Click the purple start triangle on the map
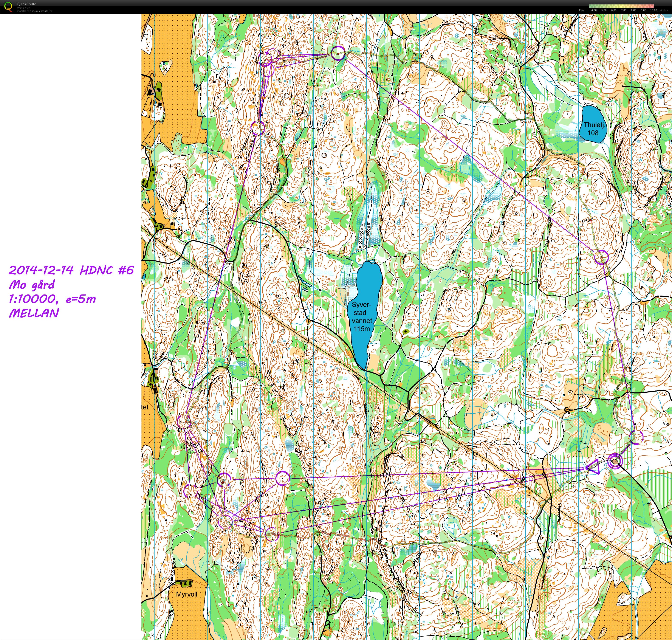The image size is (672, 640). pos(593,467)
